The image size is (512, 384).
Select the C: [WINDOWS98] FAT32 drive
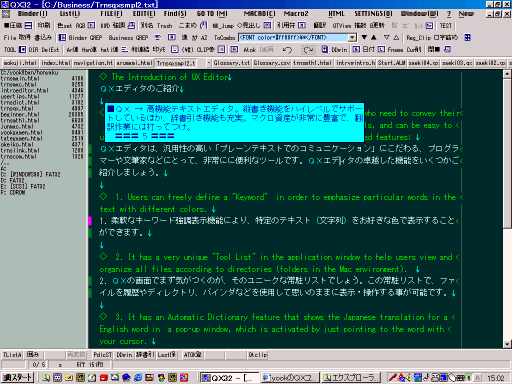pos(30,174)
